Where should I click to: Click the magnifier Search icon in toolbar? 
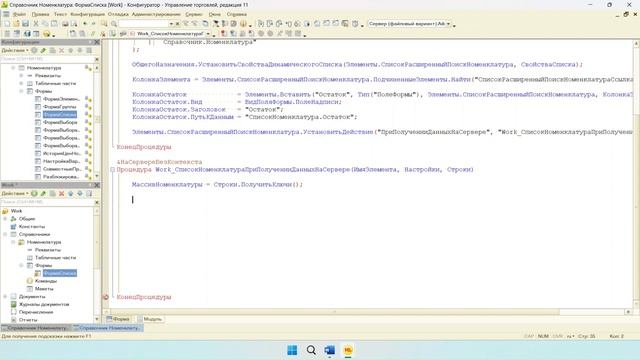(113, 24)
